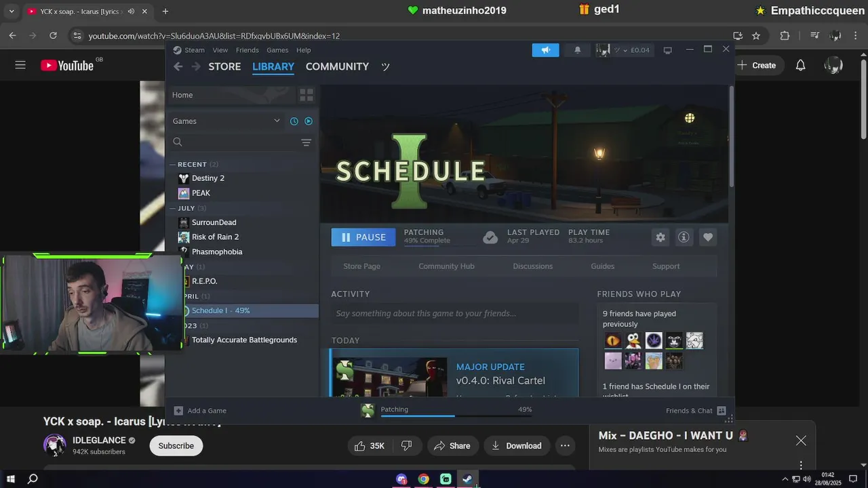Open the Games menu

coord(277,50)
